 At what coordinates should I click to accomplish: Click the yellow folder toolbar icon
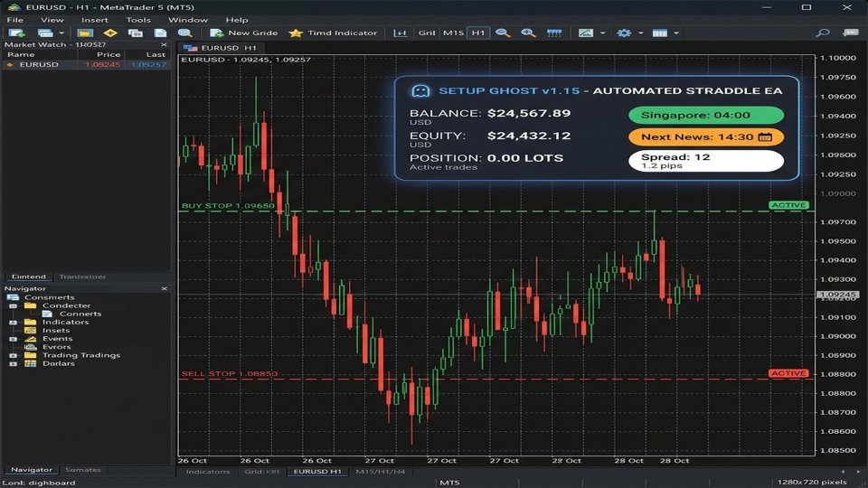[85, 33]
